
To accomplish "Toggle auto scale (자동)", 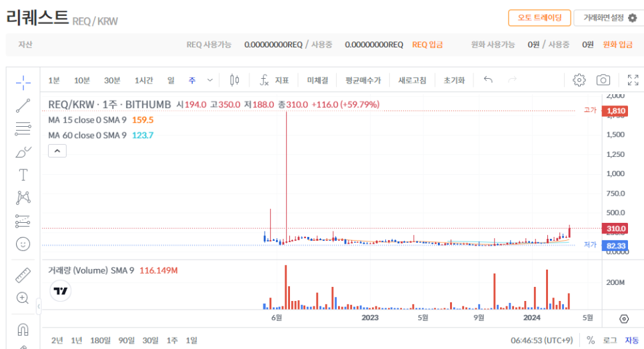I will pos(632,340).
